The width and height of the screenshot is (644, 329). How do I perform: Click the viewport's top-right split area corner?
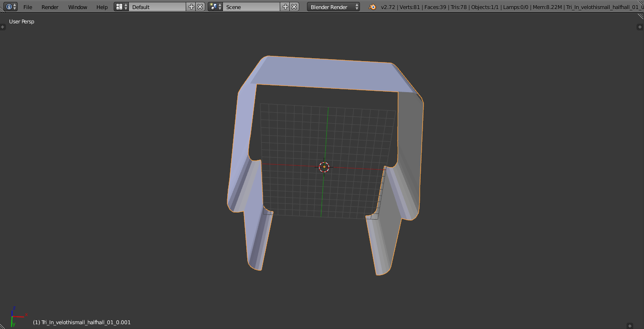[640, 17]
